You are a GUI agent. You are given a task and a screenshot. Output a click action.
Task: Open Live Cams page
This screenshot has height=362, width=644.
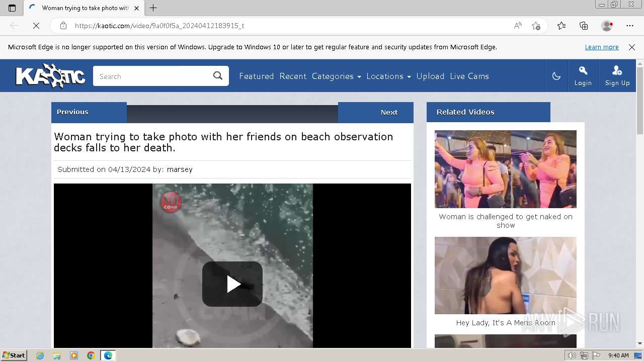pos(469,76)
